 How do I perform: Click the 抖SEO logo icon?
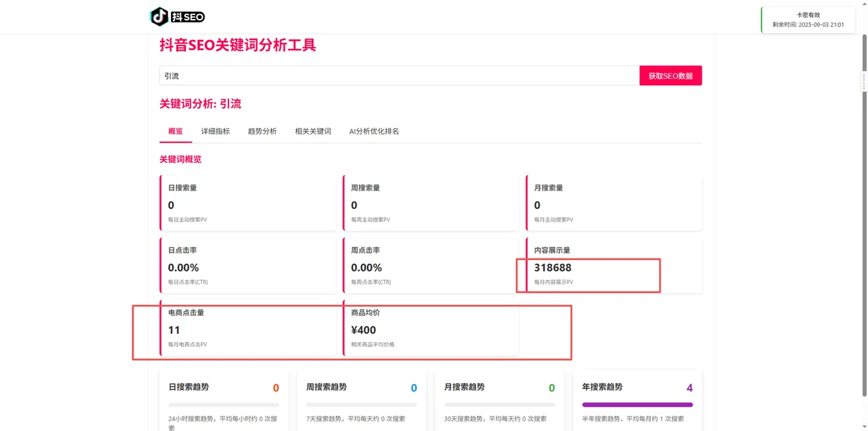tap(177, 16)
